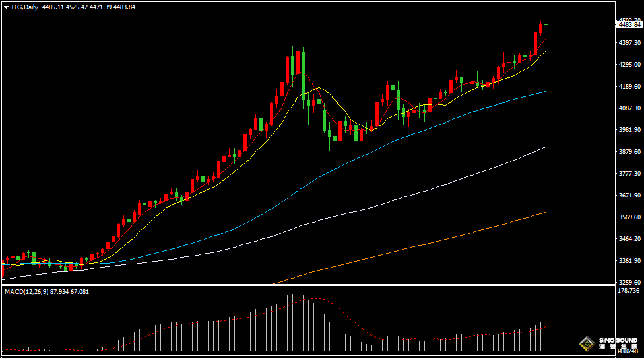644x358 pixels.
Task: Click the dropdown triangle beside LLG,Daily
Action: coord(7,7)
